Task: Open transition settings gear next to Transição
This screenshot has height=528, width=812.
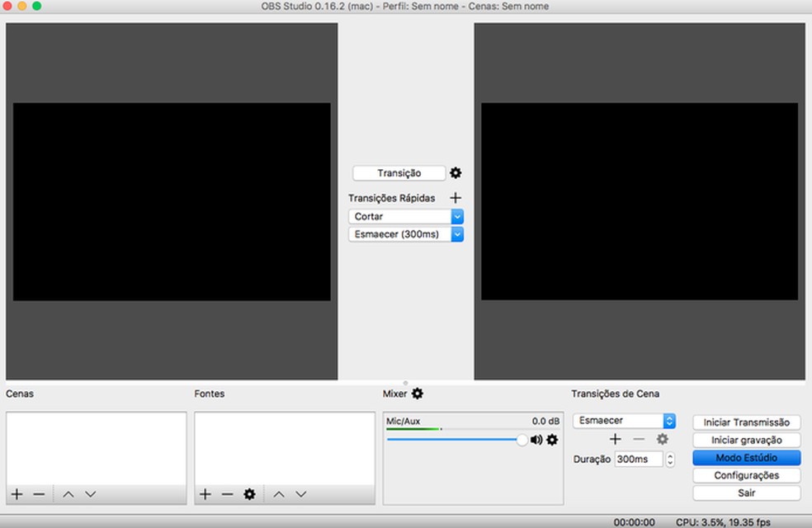Action: coord(456,173)
